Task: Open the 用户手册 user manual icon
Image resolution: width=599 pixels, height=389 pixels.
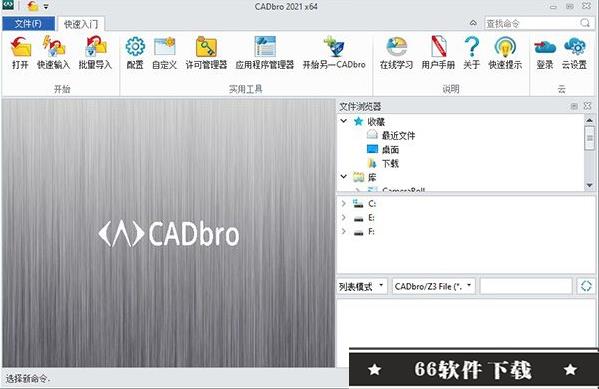Action: 438,47
